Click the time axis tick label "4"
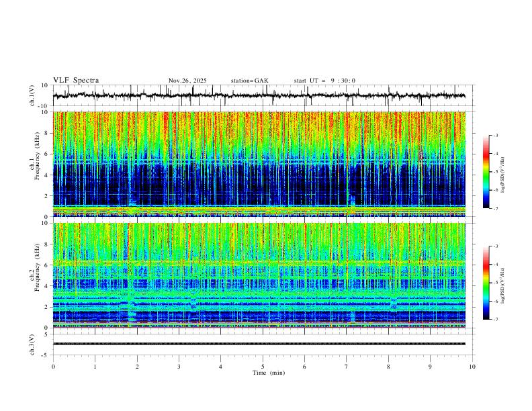The image size is (532, 411). click(221, 367)
